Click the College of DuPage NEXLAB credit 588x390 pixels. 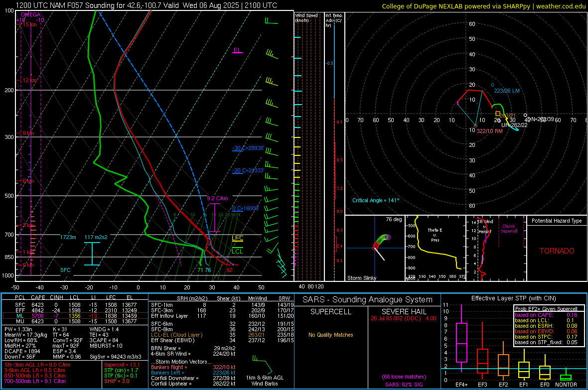click(484, 6)
